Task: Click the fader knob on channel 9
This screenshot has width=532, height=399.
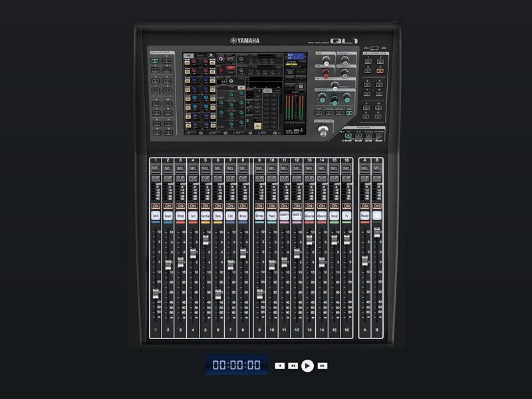Action: click(259, 293)
